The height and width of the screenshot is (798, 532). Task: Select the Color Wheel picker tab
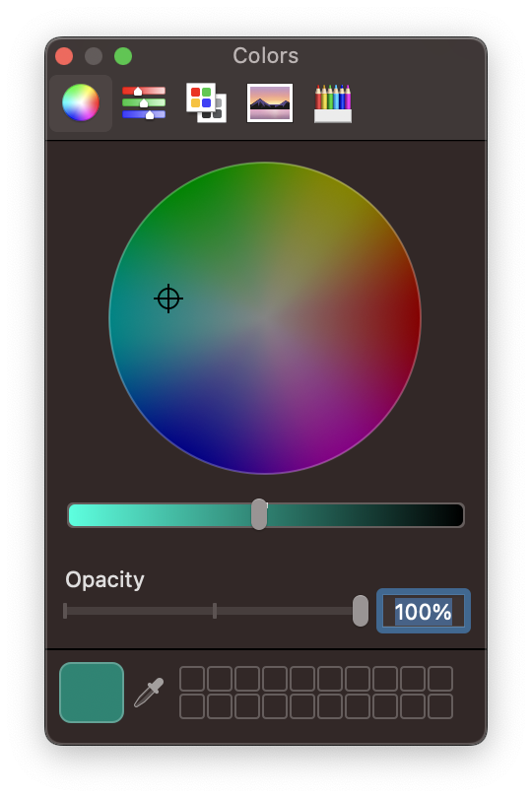(81, 102)
